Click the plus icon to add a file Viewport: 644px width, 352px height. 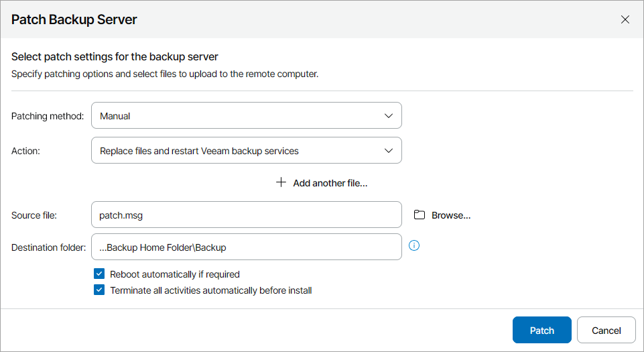281,182
